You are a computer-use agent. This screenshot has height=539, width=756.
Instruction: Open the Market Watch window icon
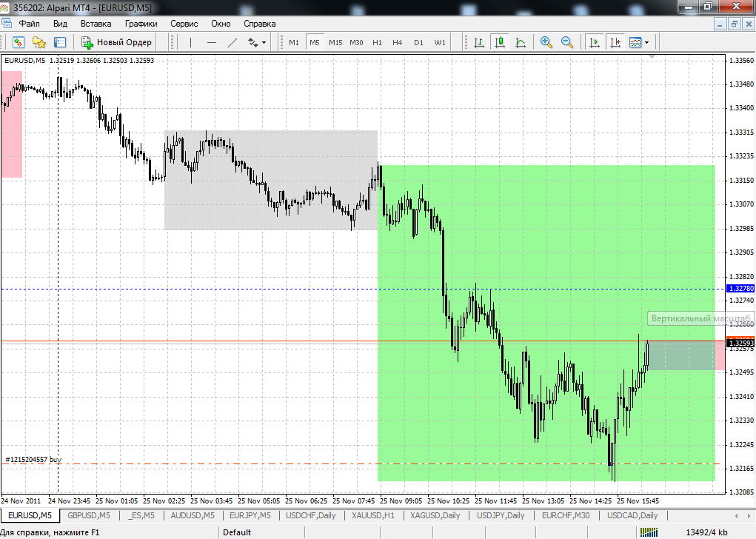click(19, 42)
